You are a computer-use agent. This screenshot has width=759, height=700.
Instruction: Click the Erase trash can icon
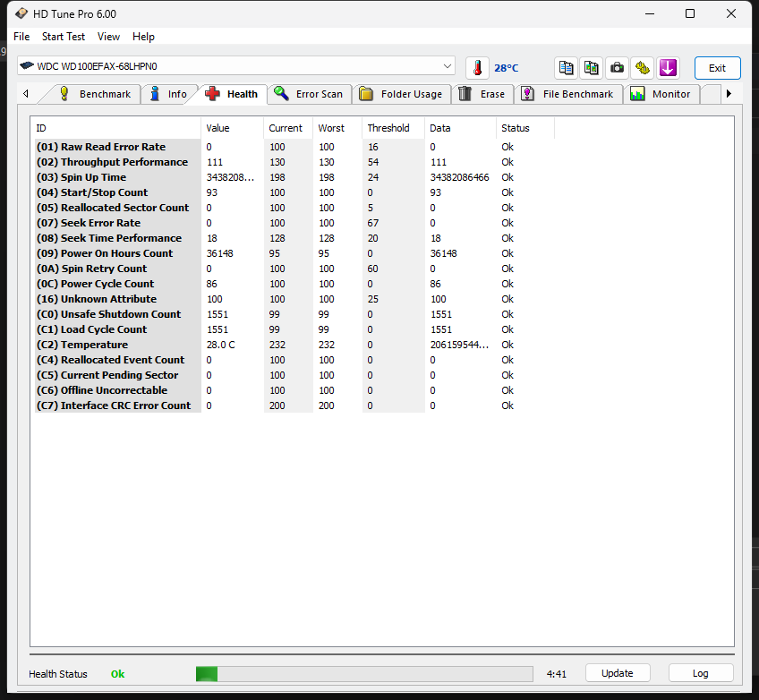pyautogui.click(x=465, y=93)
